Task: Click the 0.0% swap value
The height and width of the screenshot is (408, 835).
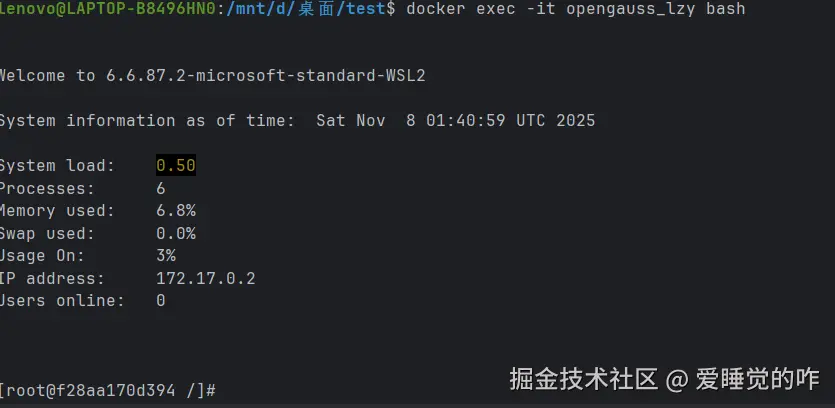Action: pos(176,233)
